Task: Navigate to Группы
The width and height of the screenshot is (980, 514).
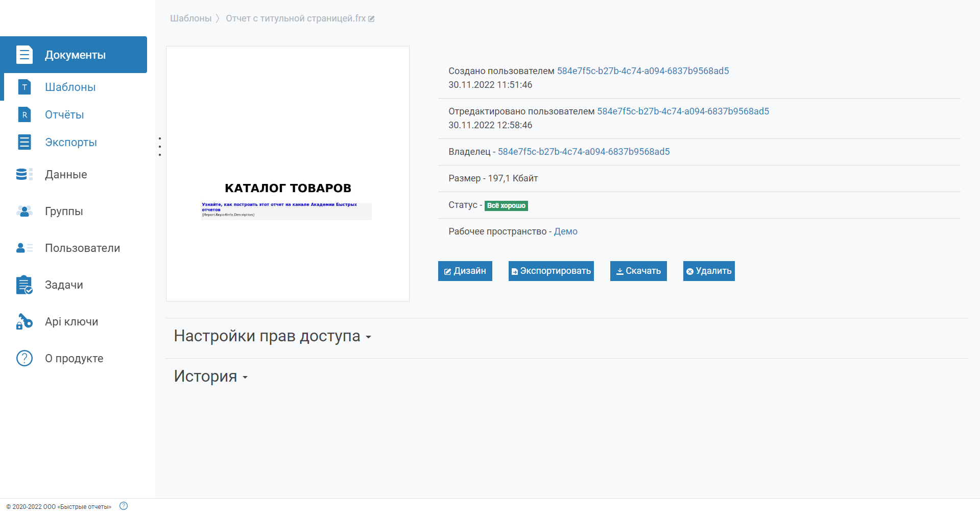Action: pos(64,211)
